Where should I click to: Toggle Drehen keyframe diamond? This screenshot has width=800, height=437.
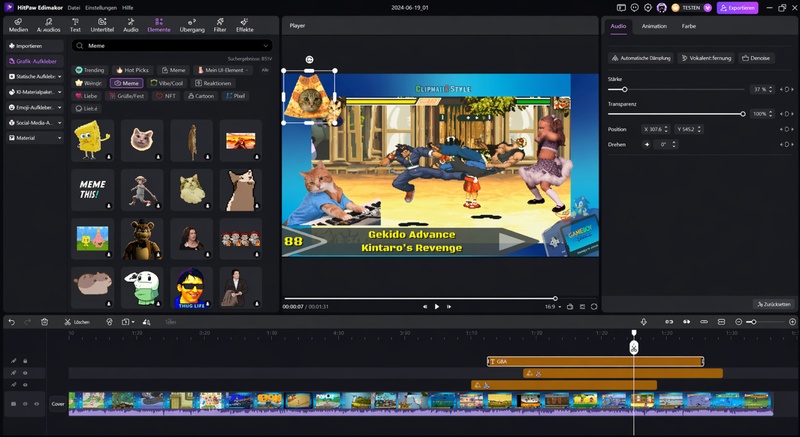[x=787, y=144]
